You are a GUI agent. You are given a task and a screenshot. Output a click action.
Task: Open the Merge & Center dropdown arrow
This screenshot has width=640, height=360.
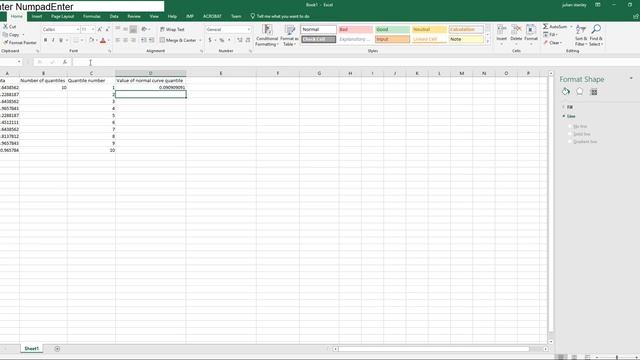(x=200, y=40)
